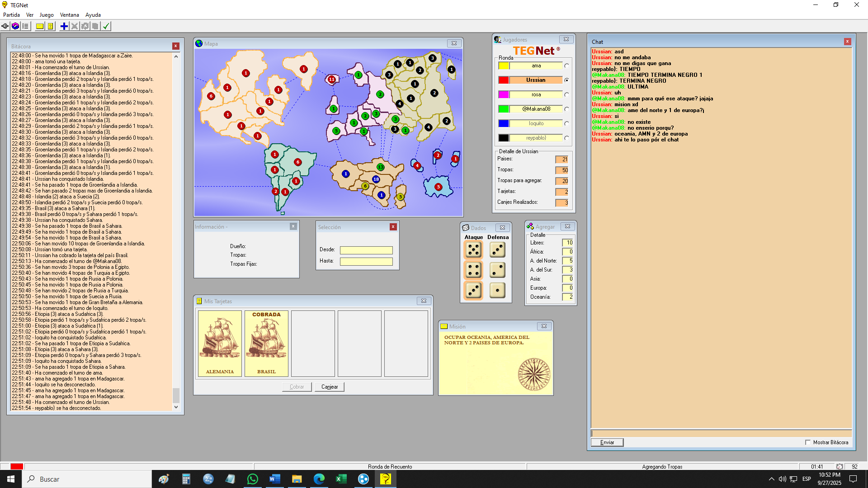Open the Juego menu

coord(46,15)
